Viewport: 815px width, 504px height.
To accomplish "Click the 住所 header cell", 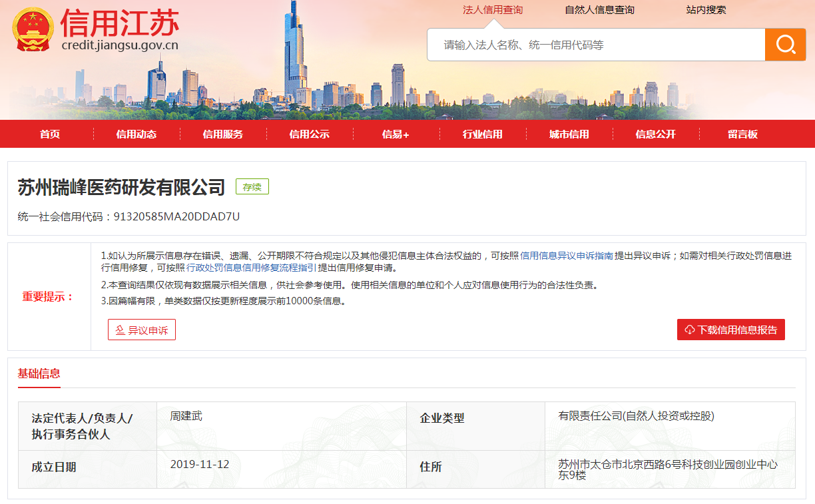I will click(x=476, y=469).
